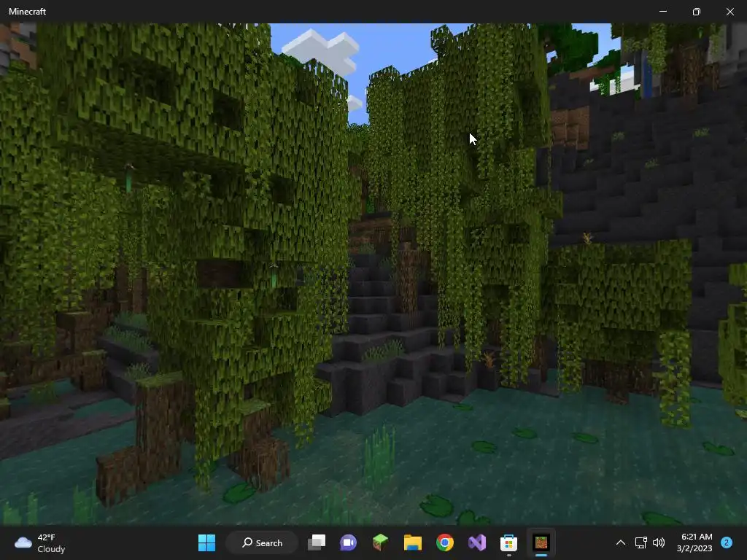
Task: Restore down the Minecraft window
Action: coord(697,12)
